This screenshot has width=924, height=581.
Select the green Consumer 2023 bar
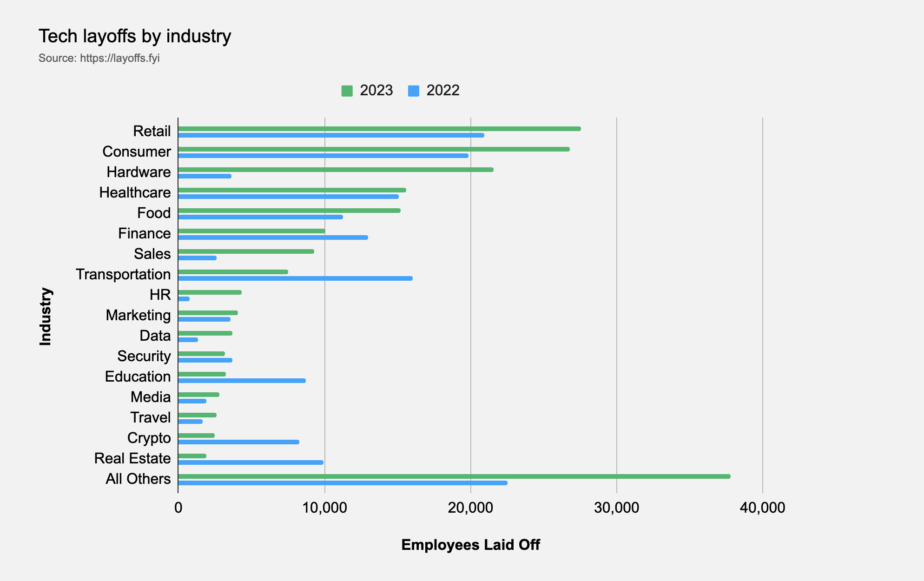(373, 149)
